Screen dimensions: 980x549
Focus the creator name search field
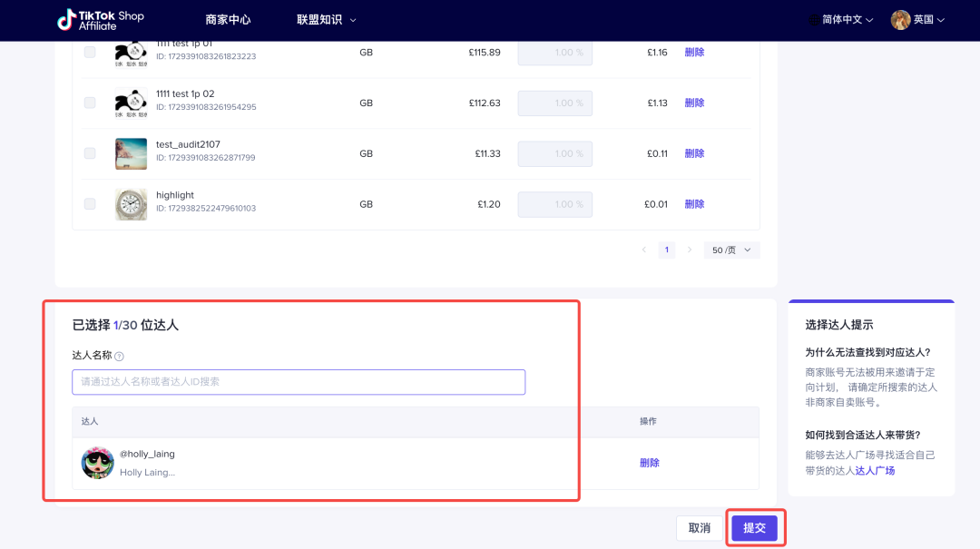(x=299, y=382)
